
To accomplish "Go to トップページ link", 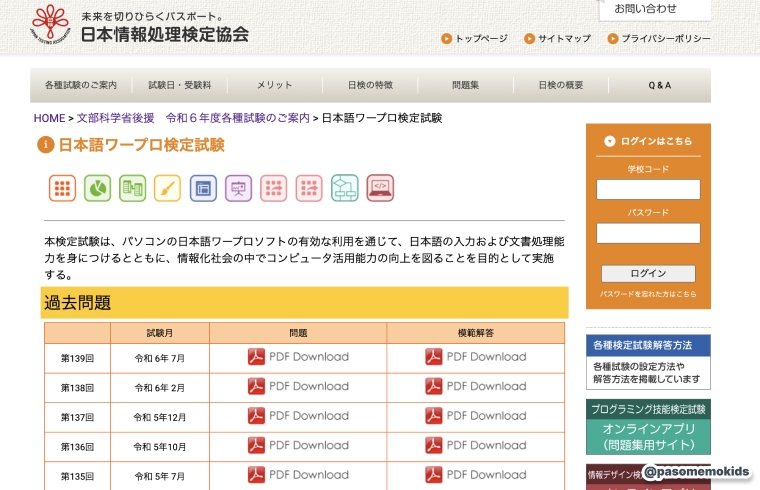I will pos(475,38).
